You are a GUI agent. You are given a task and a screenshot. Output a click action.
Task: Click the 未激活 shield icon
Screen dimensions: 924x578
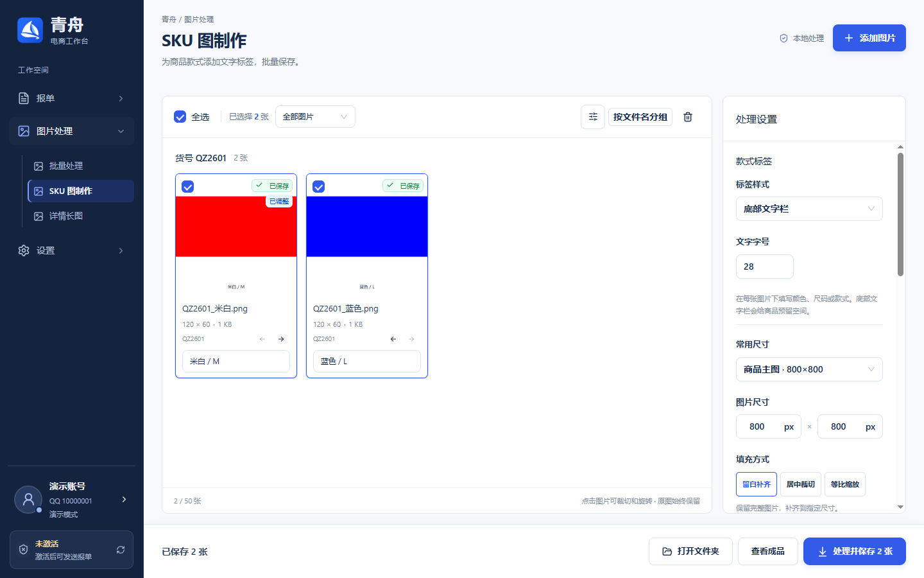click(23, 550)
